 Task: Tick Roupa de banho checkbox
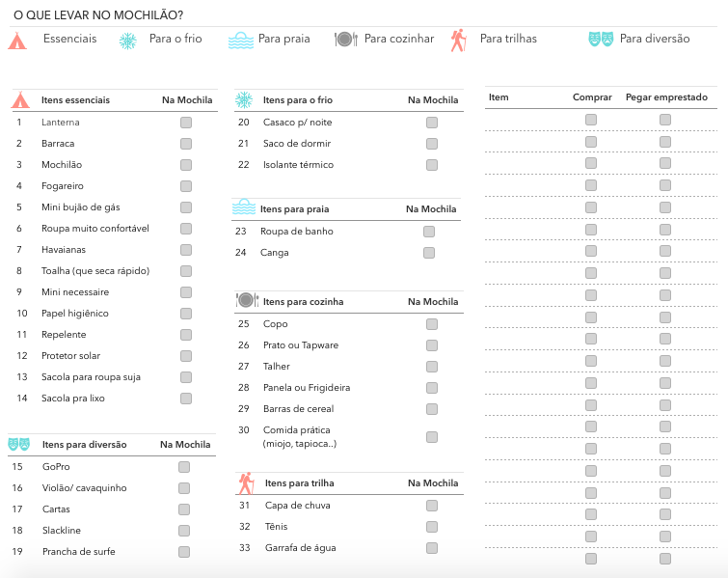pyautogui.click(x=429, y=232)
